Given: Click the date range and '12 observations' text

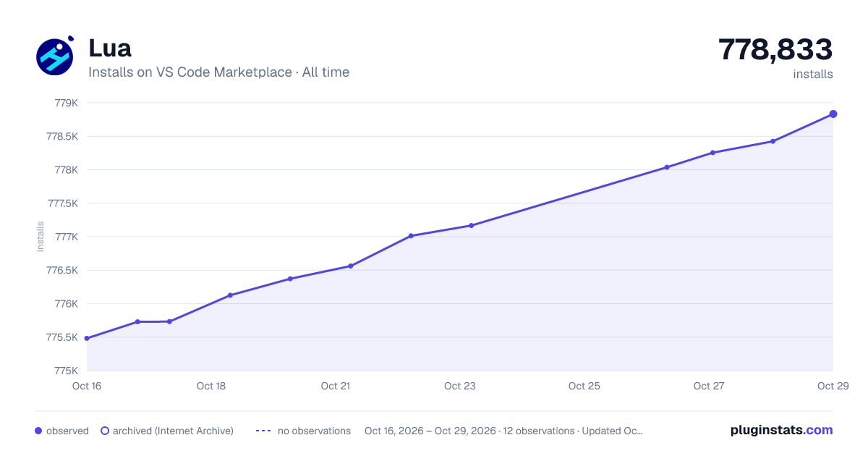Looking at the screenshot, I should pos(503,431).
